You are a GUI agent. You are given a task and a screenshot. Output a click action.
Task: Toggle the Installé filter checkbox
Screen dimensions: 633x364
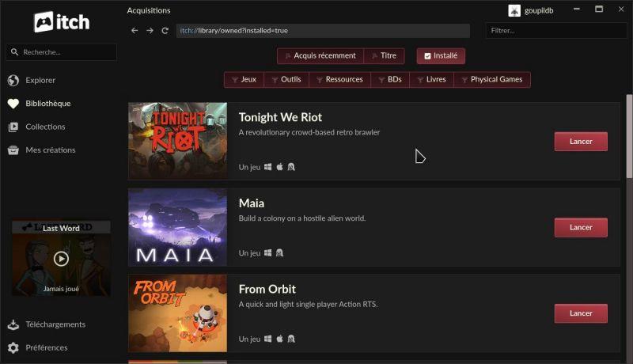click(427, 56)
